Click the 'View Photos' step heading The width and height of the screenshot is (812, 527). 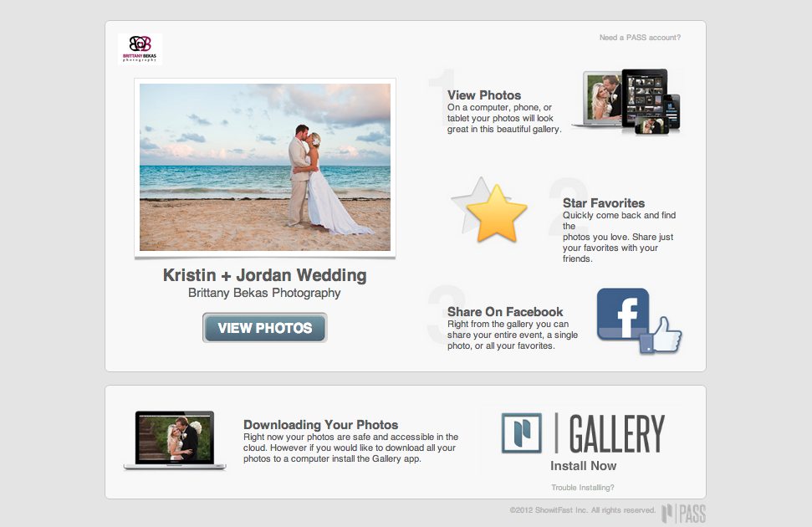484,95
